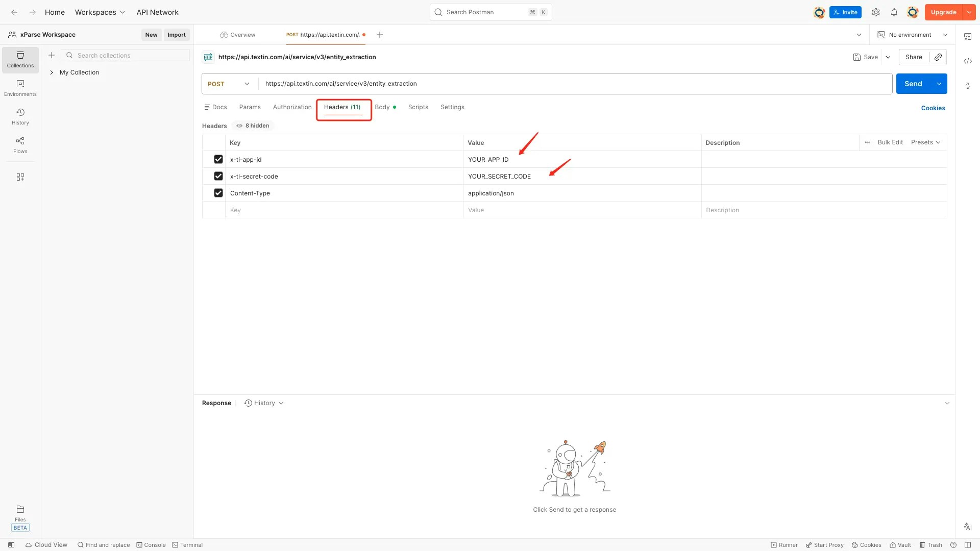This screenshot has height=551, width=980.
Task: Show the 8 hidden headers
Action: (253, 126)
